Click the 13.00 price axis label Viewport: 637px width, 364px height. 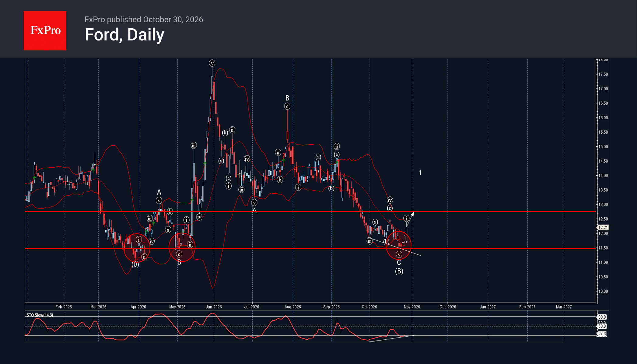click(x=603, y=205)
